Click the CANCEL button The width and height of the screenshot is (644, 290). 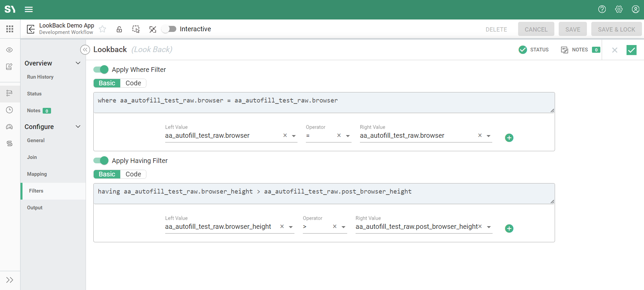(x=536, y=29)
